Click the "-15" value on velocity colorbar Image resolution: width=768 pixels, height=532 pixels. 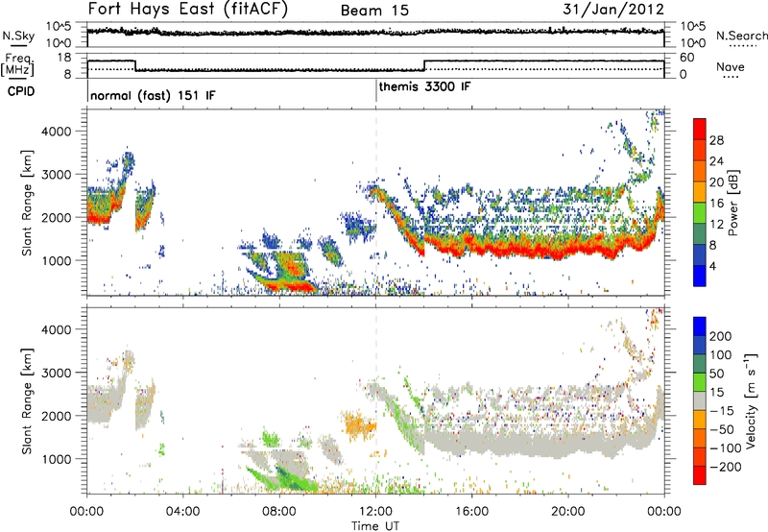(x=722, y=411)
